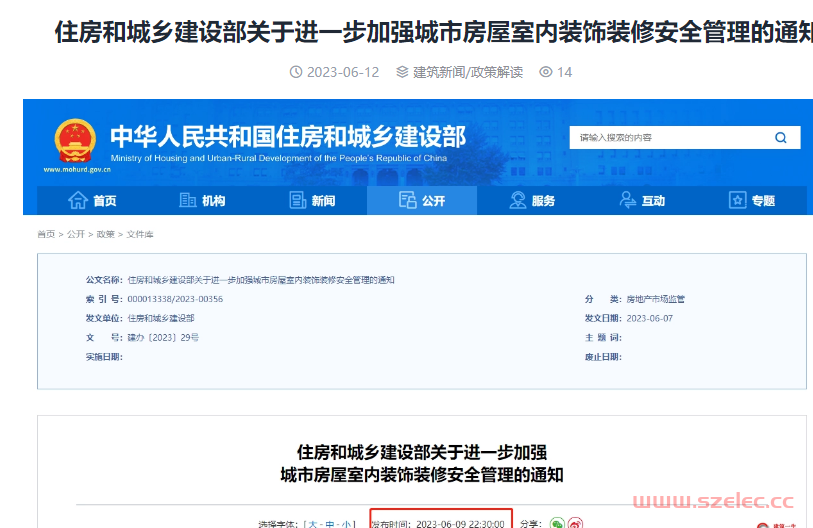813x528 pixels.
Task: Click the 文件库 breadcrumb link
Action: (140, 234)
